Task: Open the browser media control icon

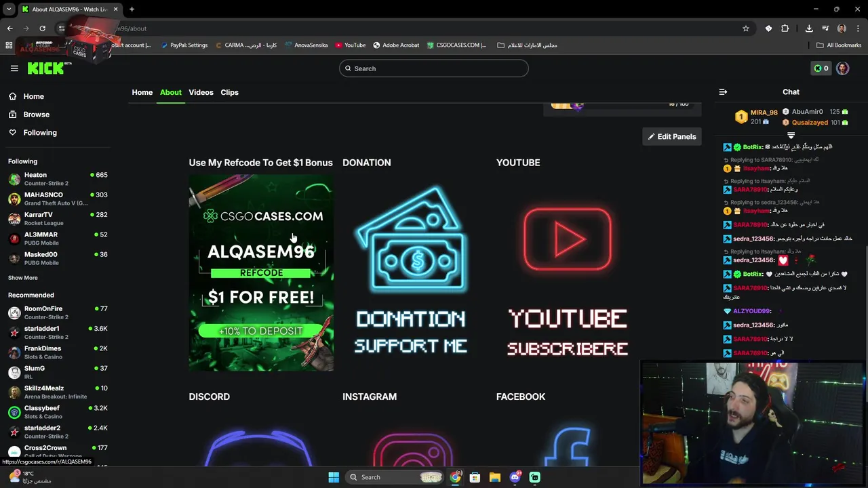Action: tap(825, 28)
